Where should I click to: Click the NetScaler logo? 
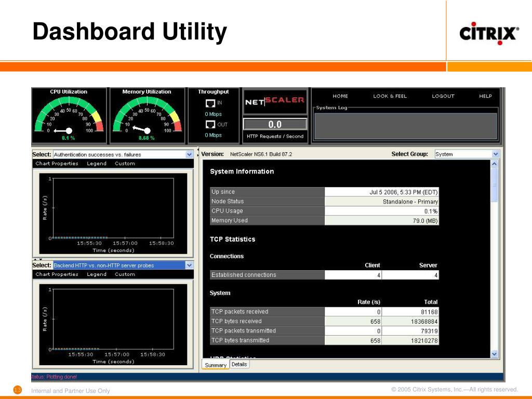[275, 101]
